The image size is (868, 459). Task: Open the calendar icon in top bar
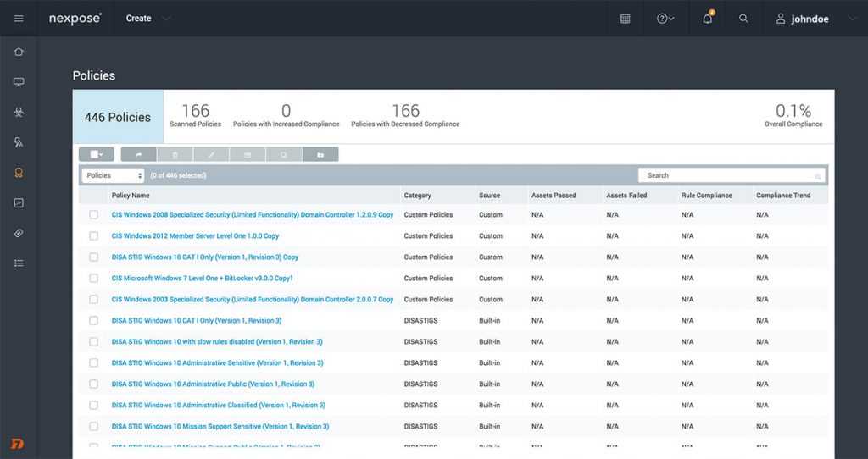(x=625, y=19)
